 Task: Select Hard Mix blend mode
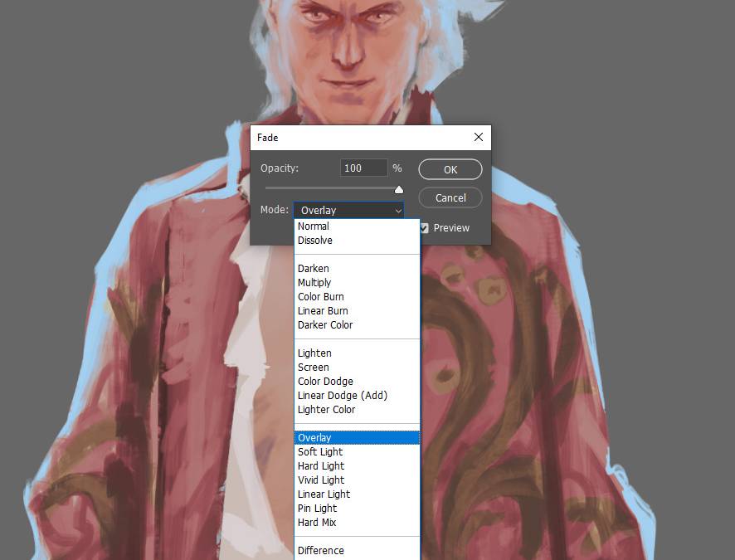(x=357, y=522)
